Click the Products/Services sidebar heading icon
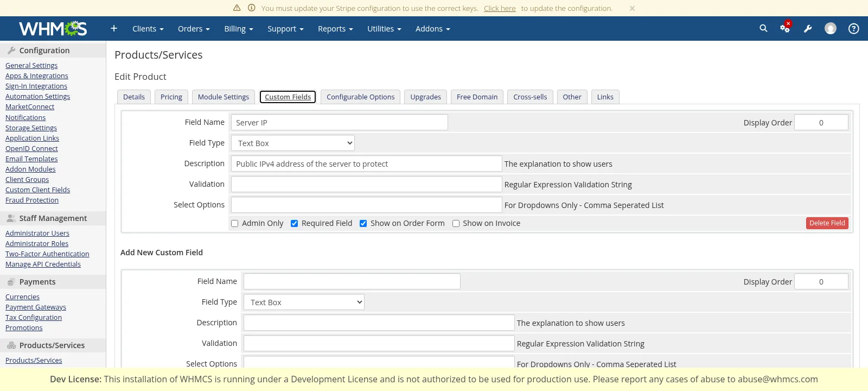This screenshot has width=868, height=391. coord(11,345)
